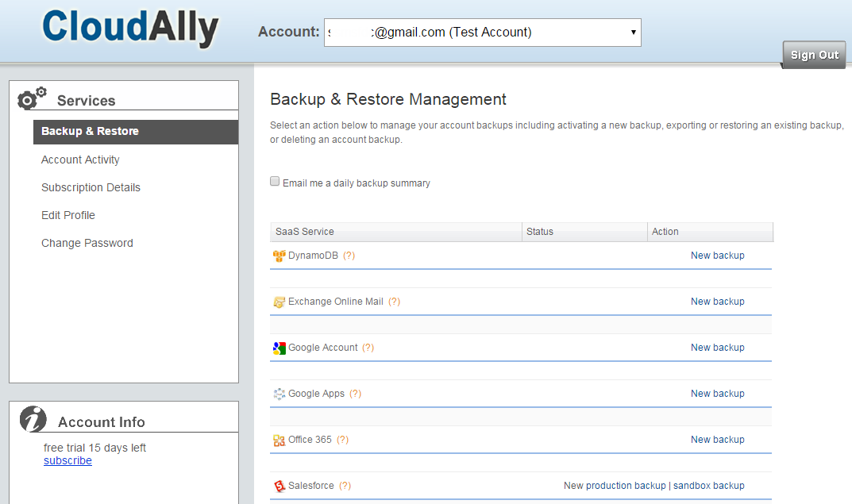Click the Sign Out button
The width and height of the screenshot is (852, 504).
click(813, 55)
